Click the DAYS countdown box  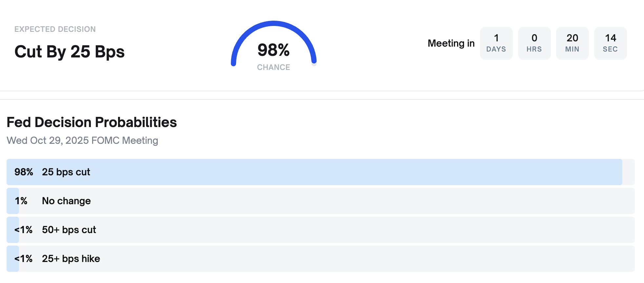[496, 43]
